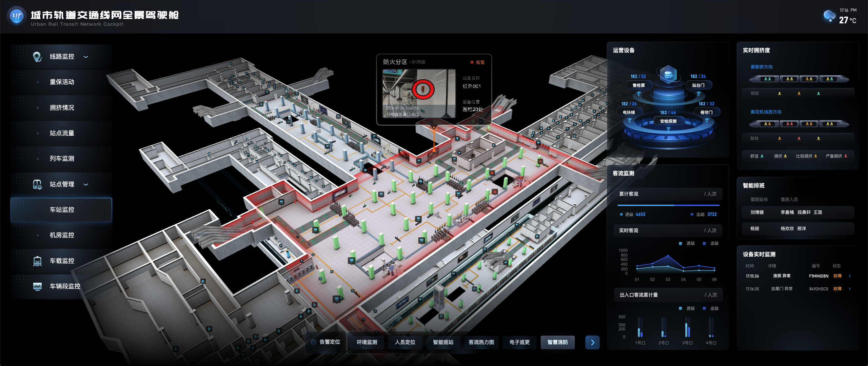Click the next arrow button beside 智慧消防

click(x=592, y=342)
